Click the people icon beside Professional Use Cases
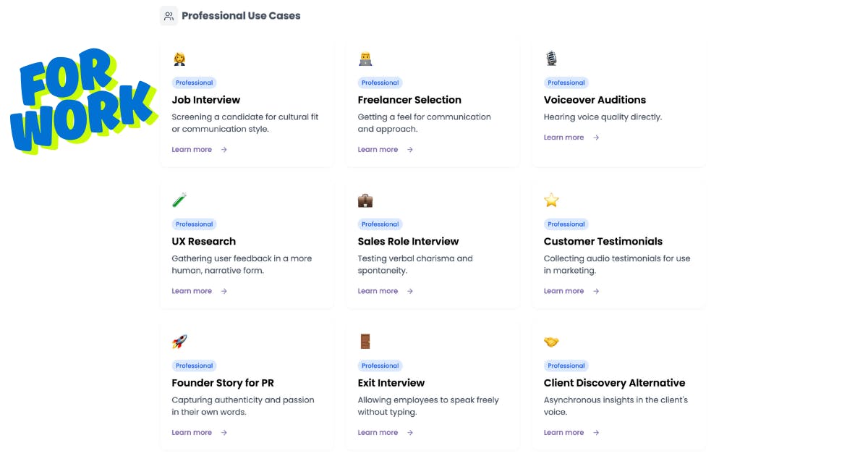 pyautogui.click(x=169, y=16)
